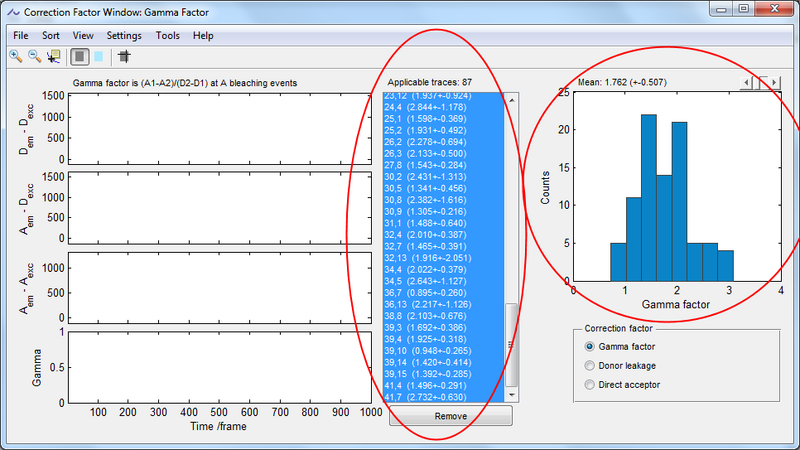
Task: Expand the View menu
Action: [83, 35]
